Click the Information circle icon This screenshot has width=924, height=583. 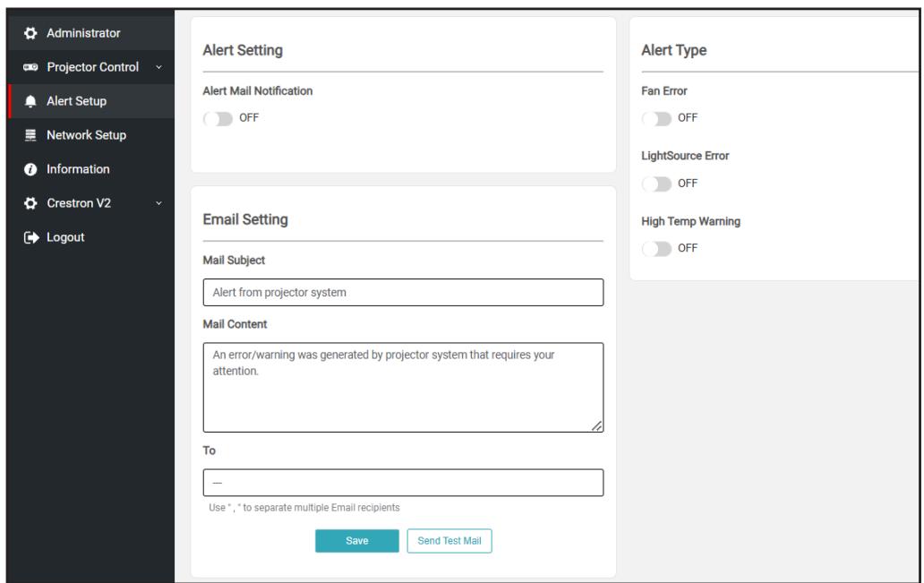pos(30,169)
